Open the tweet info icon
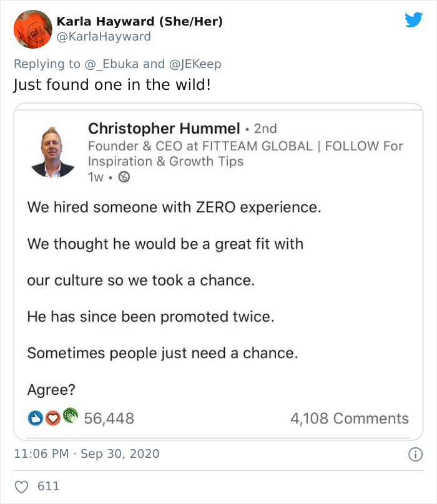The image size is (437, 504). (x=415, y=455)
